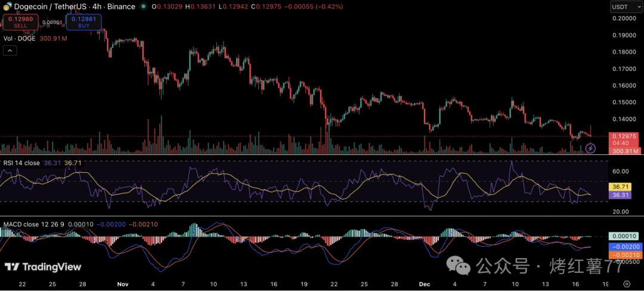Click the current price label 0.12975
The height and width of the screenshot is (292, 644).
coord(625,136)
